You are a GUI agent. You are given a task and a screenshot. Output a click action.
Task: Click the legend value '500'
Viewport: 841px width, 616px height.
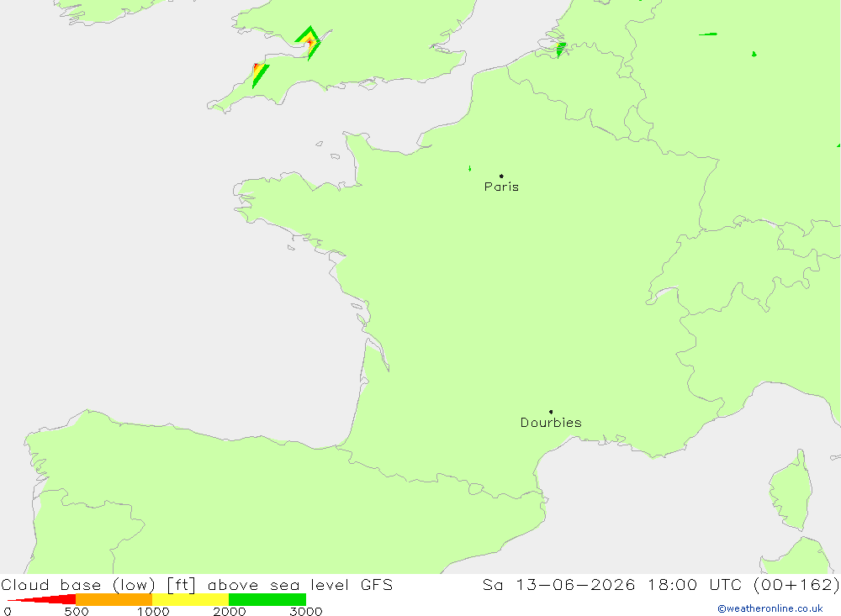[x=77, y=611]
